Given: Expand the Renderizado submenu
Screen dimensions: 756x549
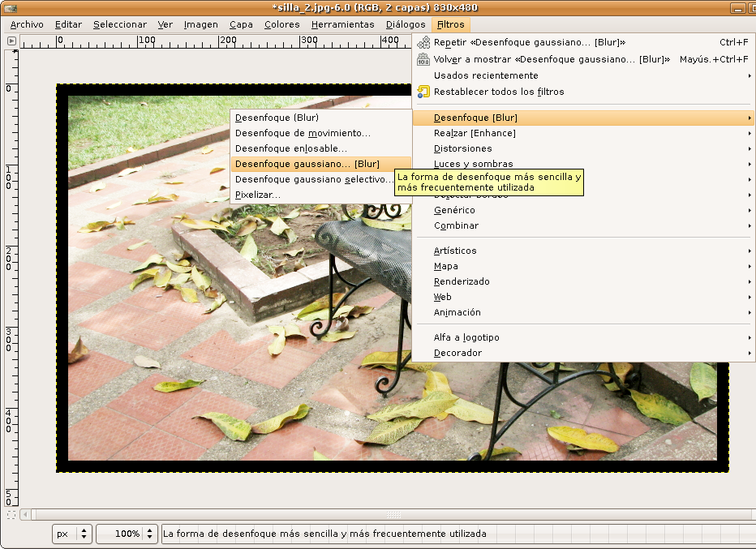Looking at the screenshot, I should click(584, 281).
